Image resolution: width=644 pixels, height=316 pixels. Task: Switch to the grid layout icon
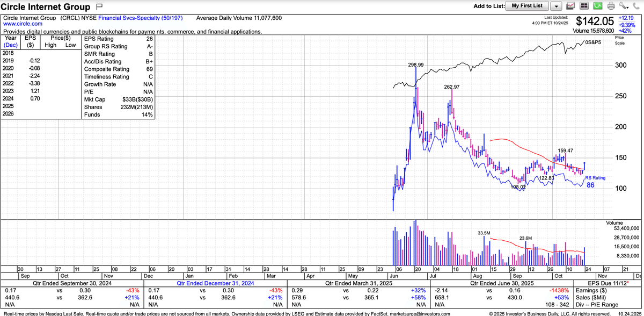click(x=584, y=6)
